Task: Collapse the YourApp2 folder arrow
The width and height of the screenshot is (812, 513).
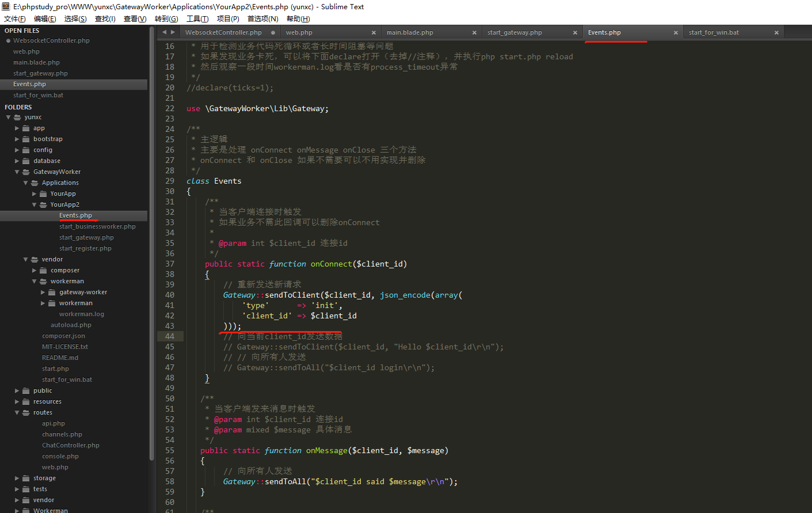Action: tap(34, 205)
